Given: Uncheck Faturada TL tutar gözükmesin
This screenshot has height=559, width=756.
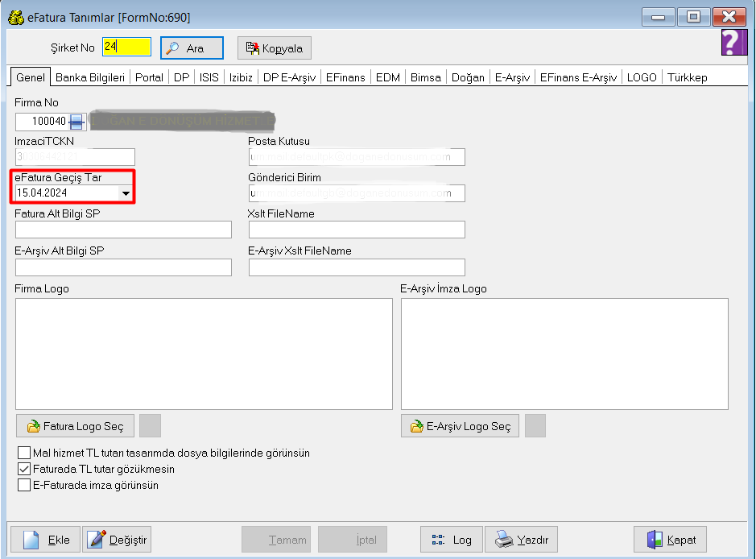Looking at the screenshot, I should (x=24, y=469).
